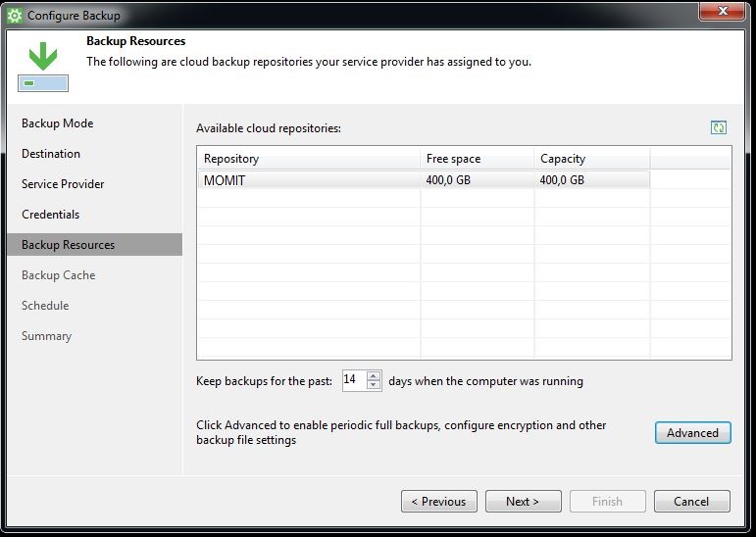Image resolution: width=756 pixels, height=537 pixels.
Task: Select the Service Provider step
Action: tap(63, 184)
